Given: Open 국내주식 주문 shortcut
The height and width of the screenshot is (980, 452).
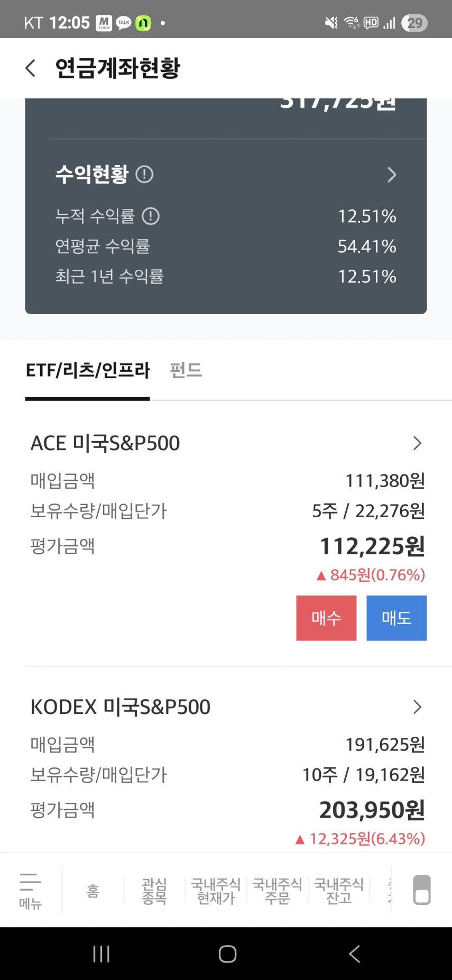Looking at the screenshot, I should click(278, 891).
